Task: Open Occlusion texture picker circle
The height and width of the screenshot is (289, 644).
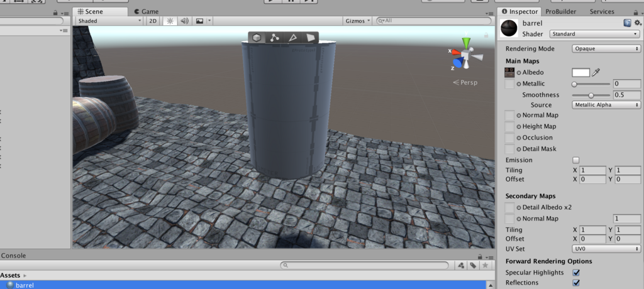Action: pos(519,138)
